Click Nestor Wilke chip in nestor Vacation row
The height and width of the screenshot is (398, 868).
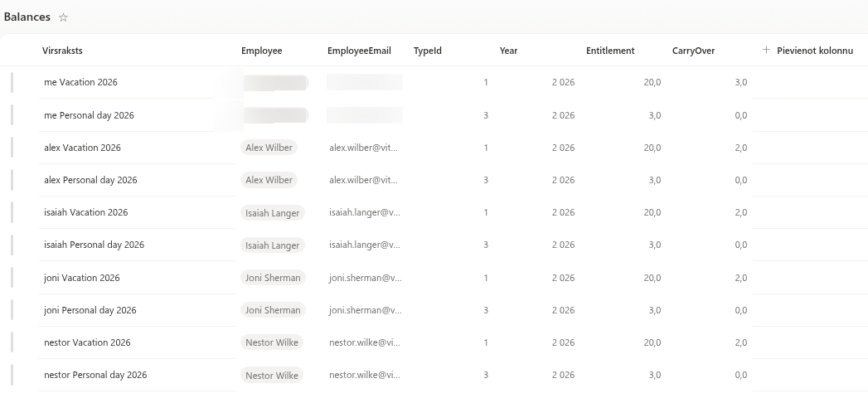272,342
